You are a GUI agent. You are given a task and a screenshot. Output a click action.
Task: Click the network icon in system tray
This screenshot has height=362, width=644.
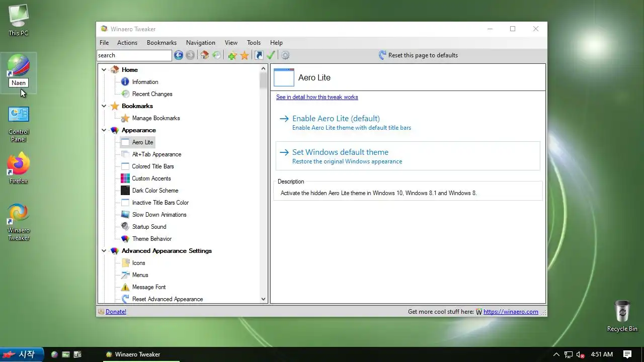point(569,354)
